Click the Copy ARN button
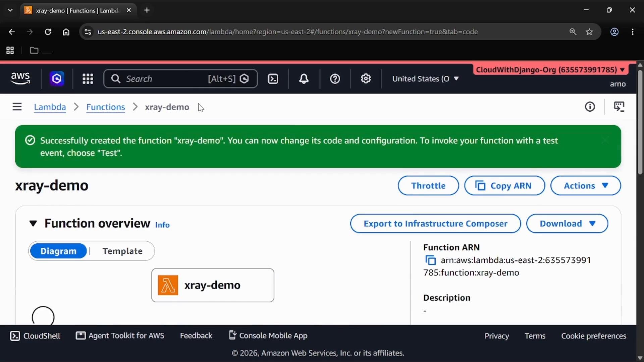 [504, 186]
